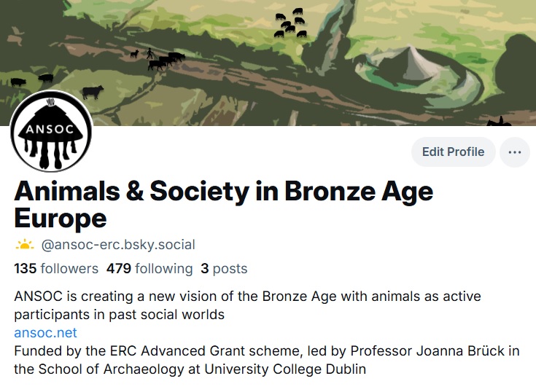This screenshot has width=536, height=392.
Task: Open the ansoc.net website link
Action: tap(45, 333)
